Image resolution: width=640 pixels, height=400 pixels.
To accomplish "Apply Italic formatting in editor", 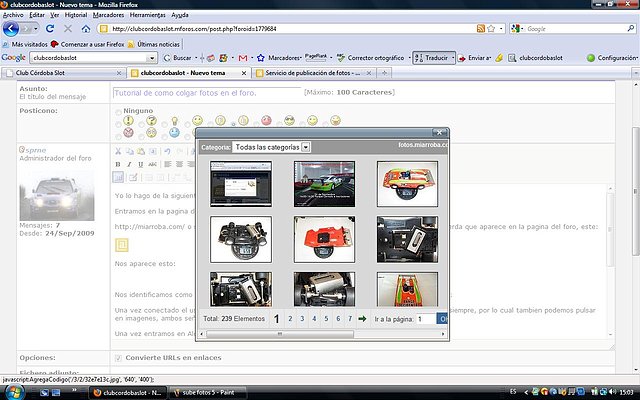I will [129, 164].
